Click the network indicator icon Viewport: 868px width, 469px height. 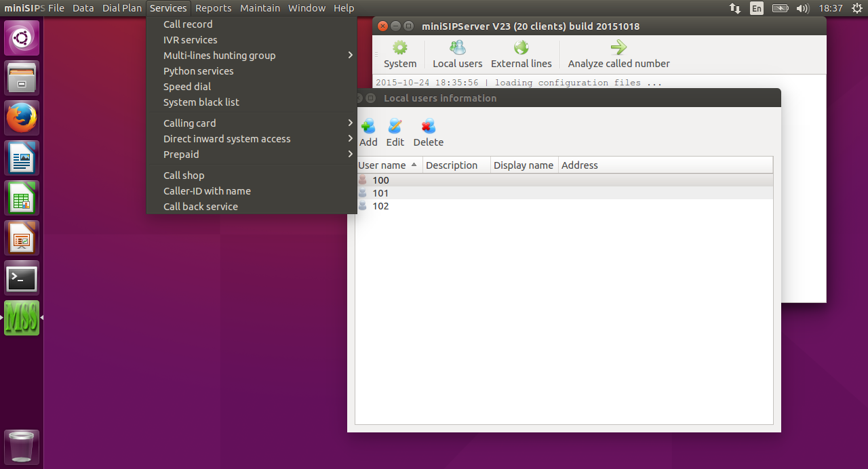click(x=735, y=8)
